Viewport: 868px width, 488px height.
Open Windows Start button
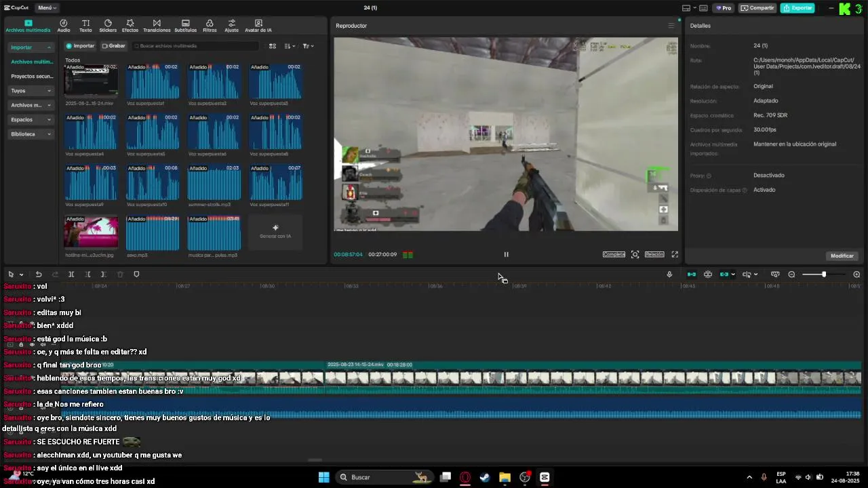click(x=323, y=477)
